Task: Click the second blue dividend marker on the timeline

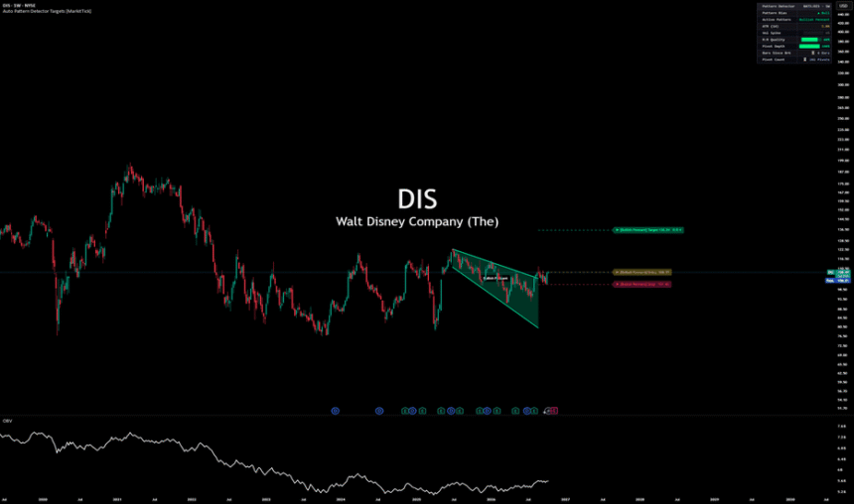Action: 379,411
